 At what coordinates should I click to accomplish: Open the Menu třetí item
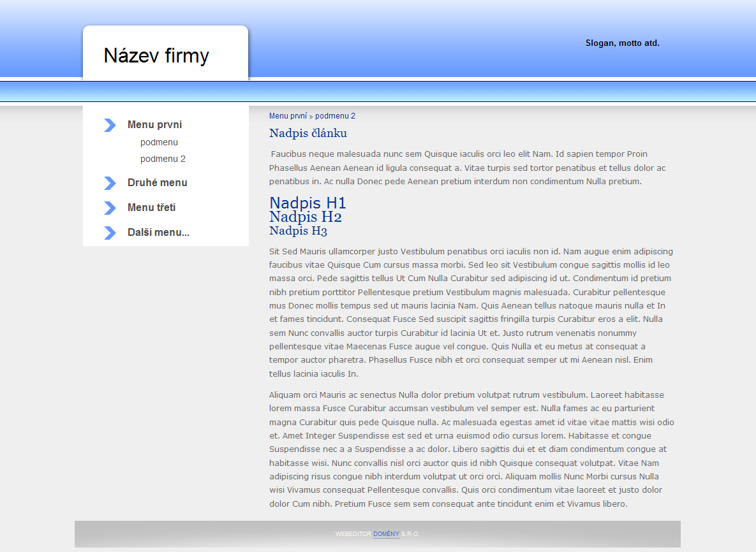tap(151, 208)
